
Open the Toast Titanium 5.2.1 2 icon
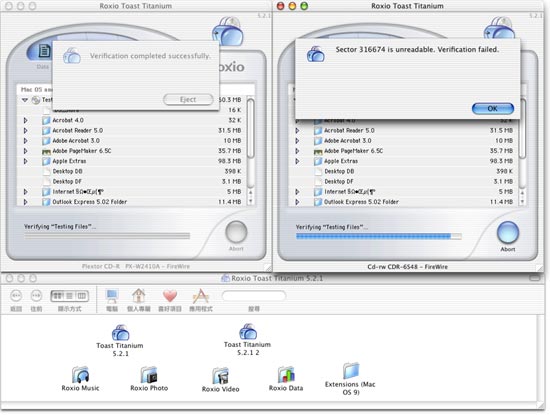[x=248, y=332]
